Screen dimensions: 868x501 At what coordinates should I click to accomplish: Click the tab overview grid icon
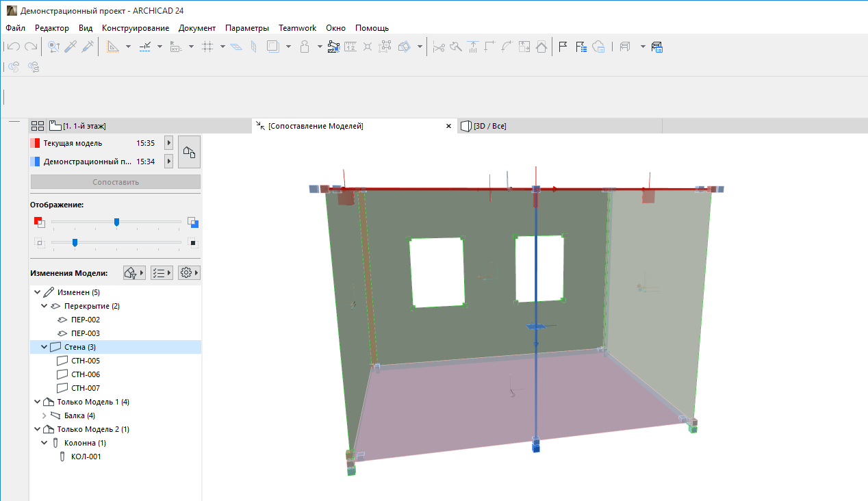[38, 126]
